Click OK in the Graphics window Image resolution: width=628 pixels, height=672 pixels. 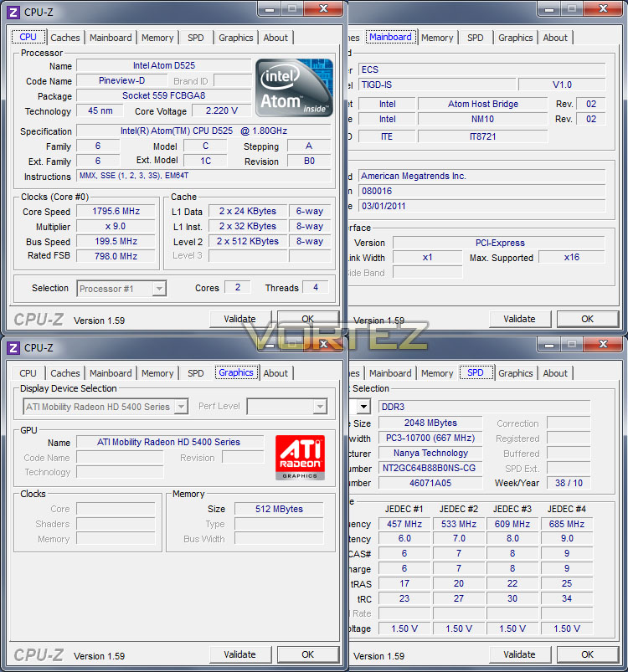(x=308, y=654)
